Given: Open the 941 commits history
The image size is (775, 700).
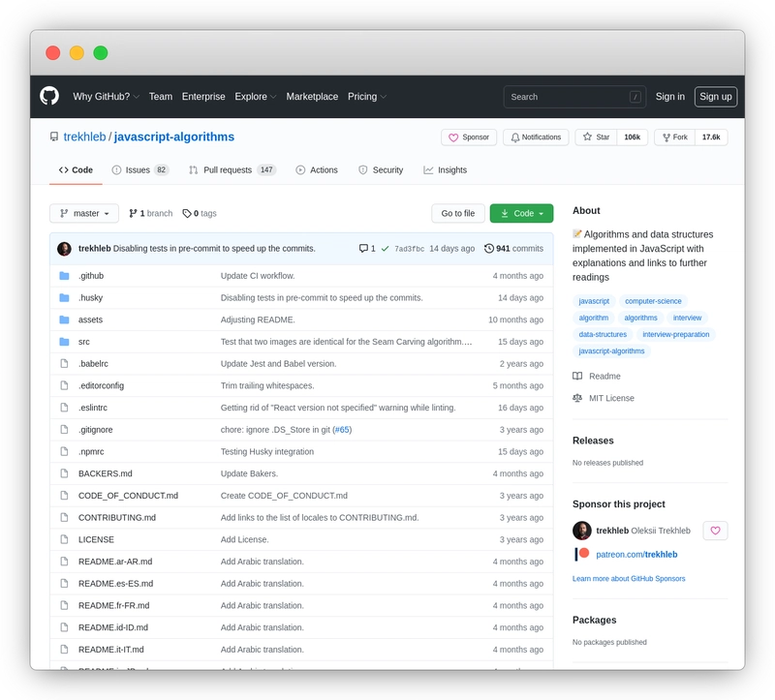Looking at the screenshot, I should pyautogui.click(x=513, y=249).
